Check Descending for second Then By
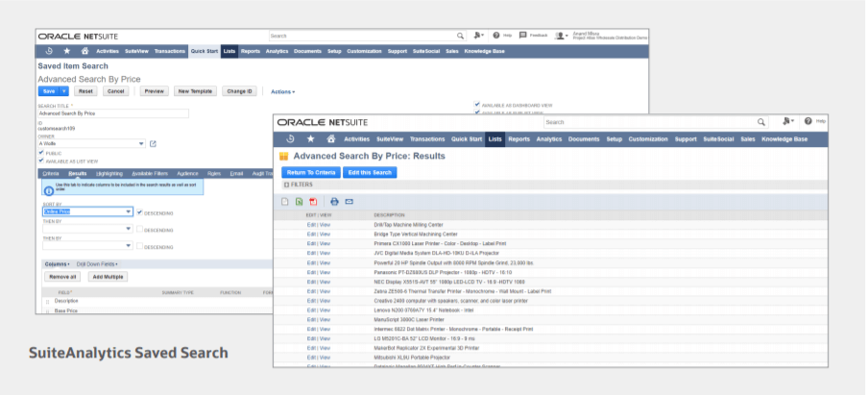 (x=140, y=246)
